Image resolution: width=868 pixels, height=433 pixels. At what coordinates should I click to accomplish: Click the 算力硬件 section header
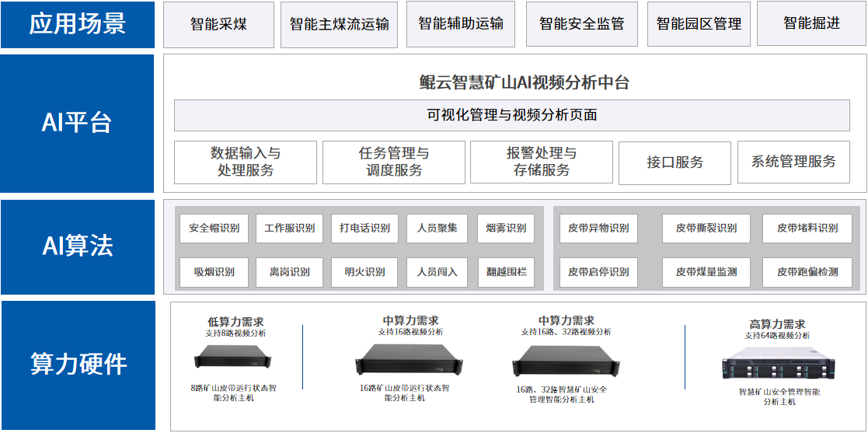point(78,365)
